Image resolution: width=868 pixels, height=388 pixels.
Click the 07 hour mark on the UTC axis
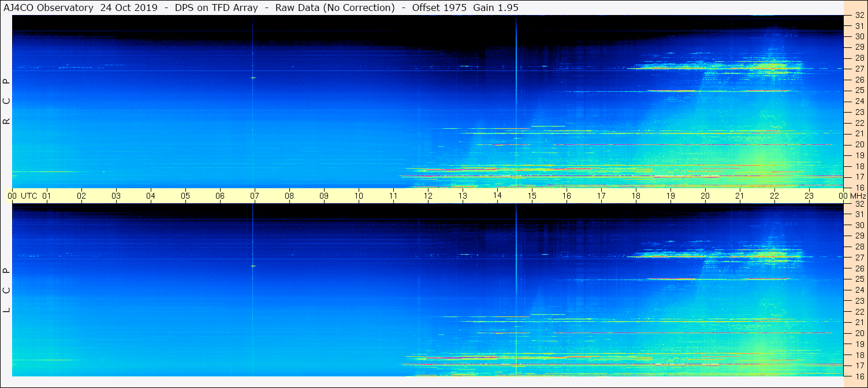[x=254, y=196]
